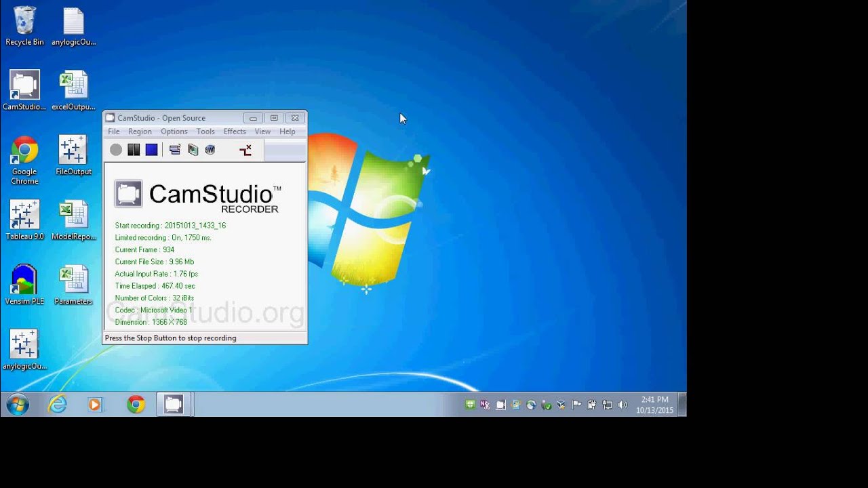Screen dimensions: 868x488
Task: Open the Region menu
Action: [x=140, y=131]
